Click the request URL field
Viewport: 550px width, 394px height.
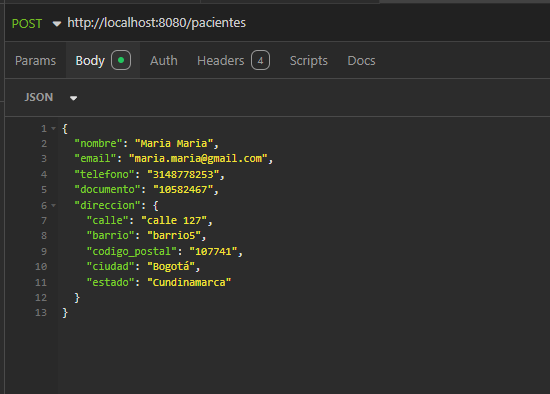156,23
